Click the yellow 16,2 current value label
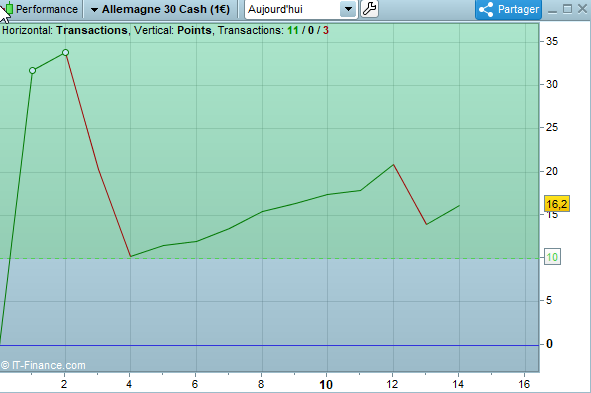 [557, 204]
